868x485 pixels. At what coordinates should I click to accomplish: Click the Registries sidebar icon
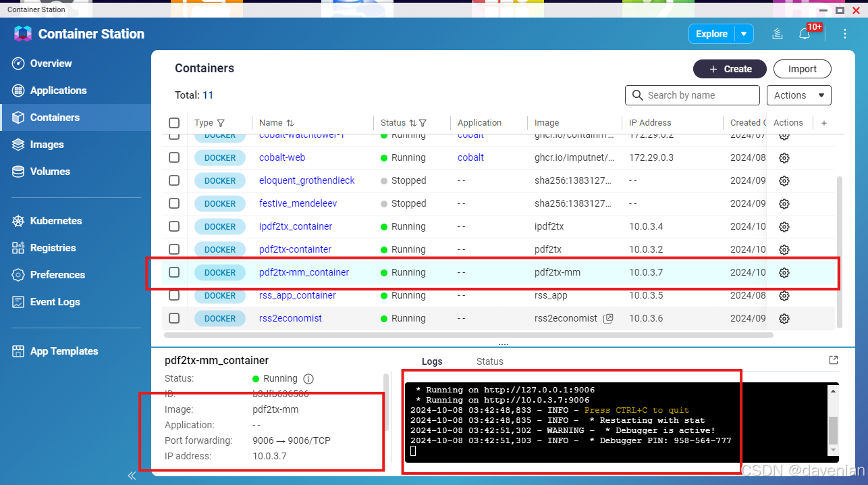(18, 248)
